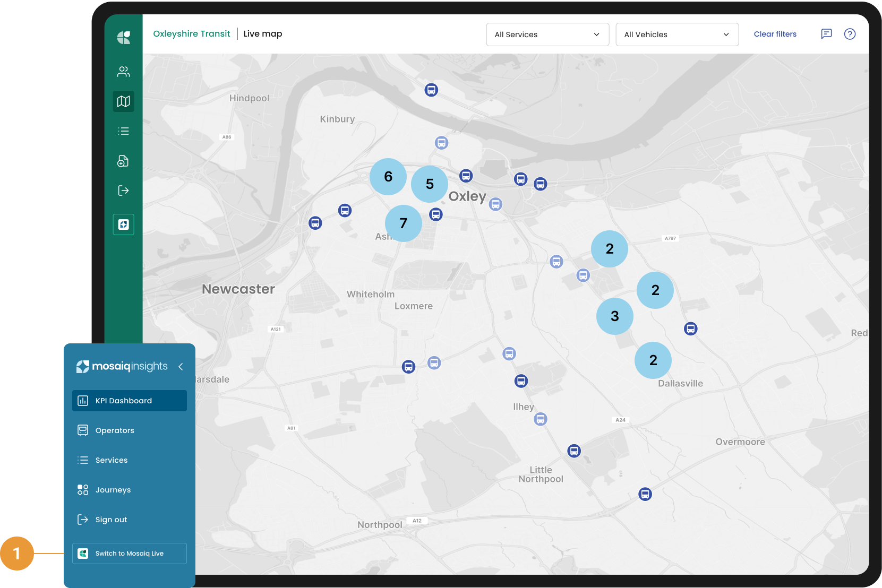882x588 pixels.
Task: Collapse the Mosaiq Insights menu panel
Action: 181,367
